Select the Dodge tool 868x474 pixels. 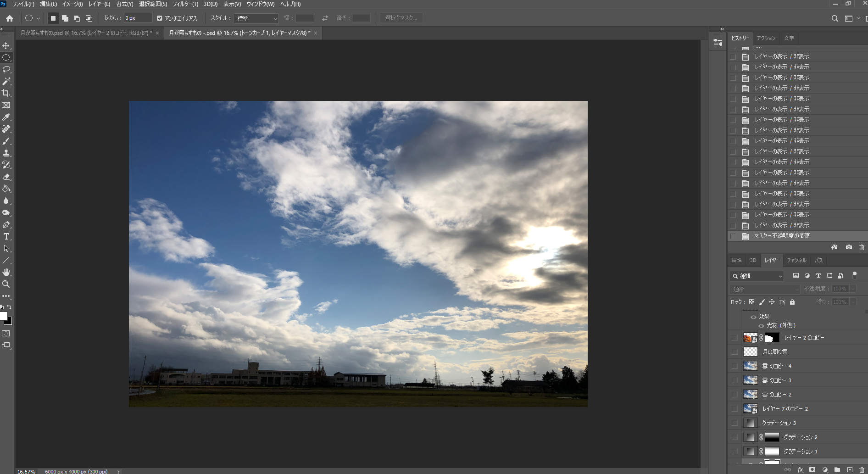coord(6,212)
